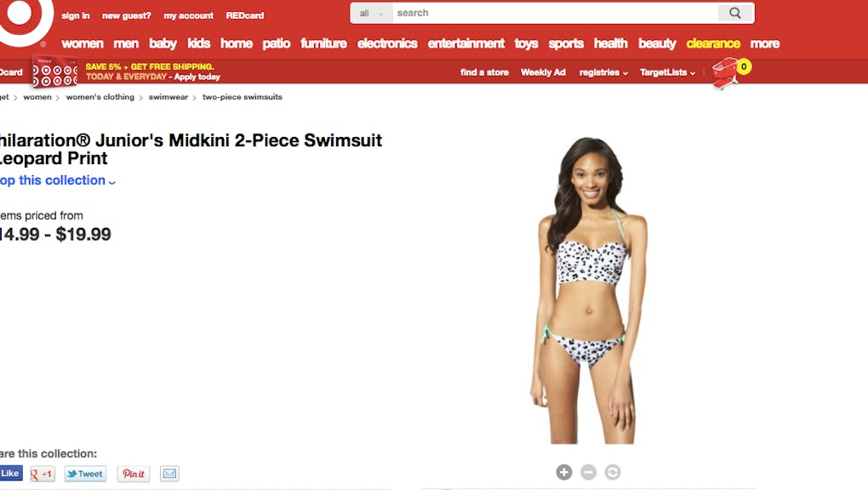The width and height of the screenshot is (868, 490).
Task: Open the clearance menu
Action: [713, 43]
